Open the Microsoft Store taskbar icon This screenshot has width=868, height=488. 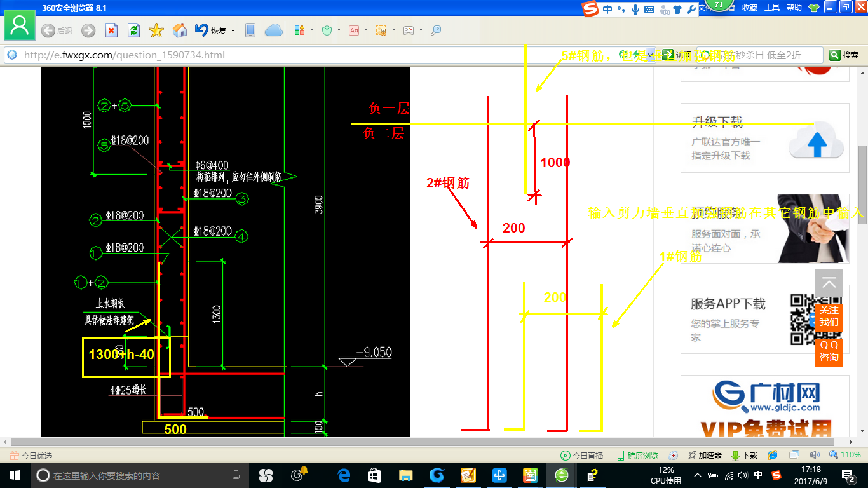pos(374,475)
